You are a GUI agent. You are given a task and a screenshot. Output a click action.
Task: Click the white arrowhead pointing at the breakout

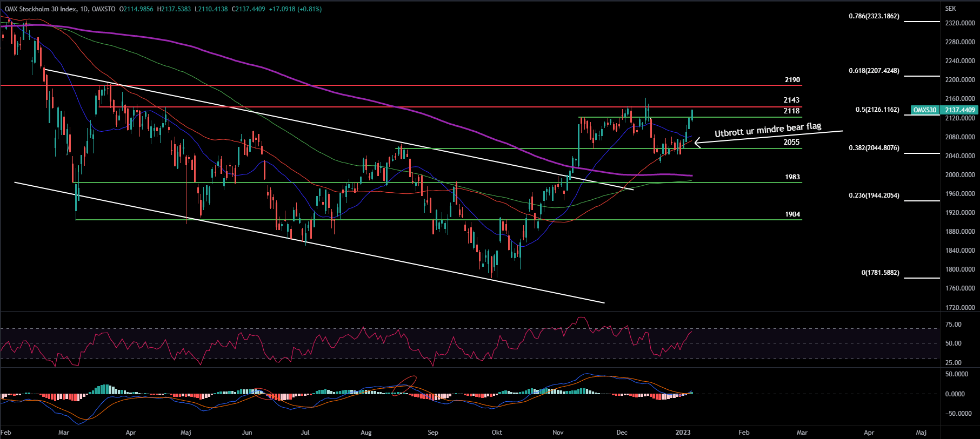click(696, 143)
